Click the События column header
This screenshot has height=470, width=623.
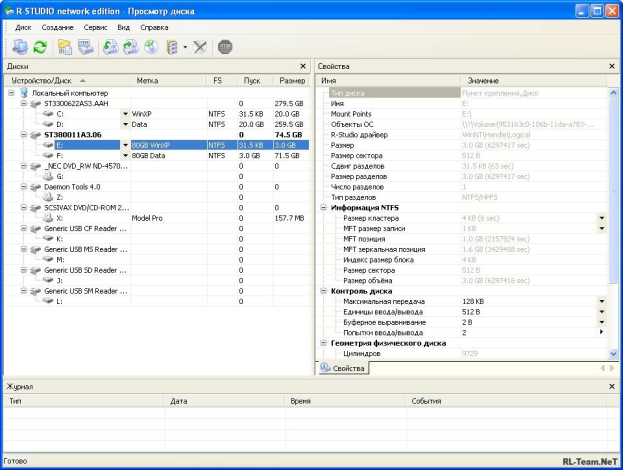tap(506, 401)
